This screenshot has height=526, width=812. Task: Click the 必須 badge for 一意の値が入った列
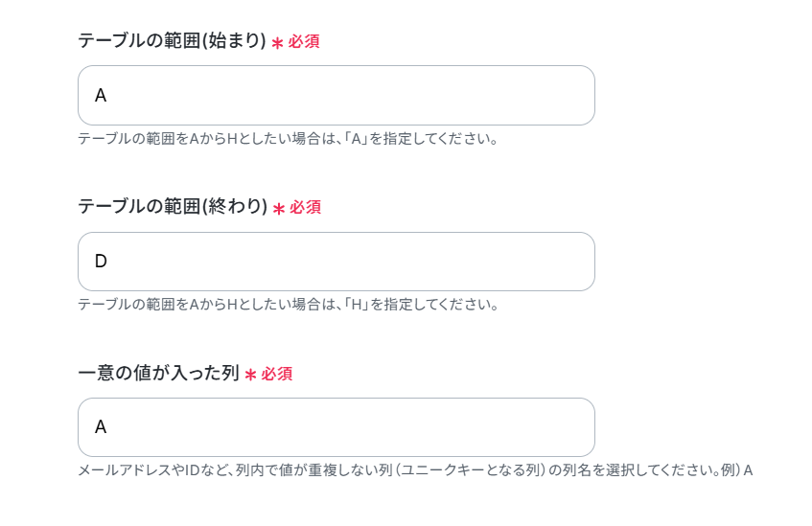pyautogui.click(x=277, y=374)
